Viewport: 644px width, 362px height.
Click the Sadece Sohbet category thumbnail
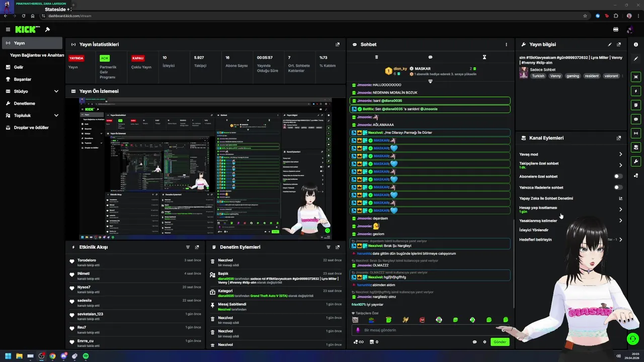[x=524, y=72]
